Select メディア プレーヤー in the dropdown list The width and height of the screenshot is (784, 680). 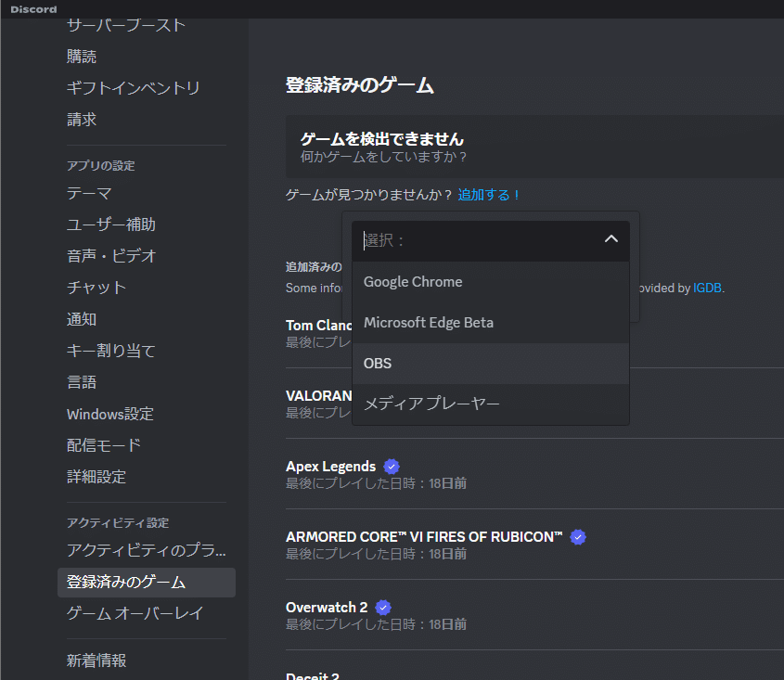491,404
